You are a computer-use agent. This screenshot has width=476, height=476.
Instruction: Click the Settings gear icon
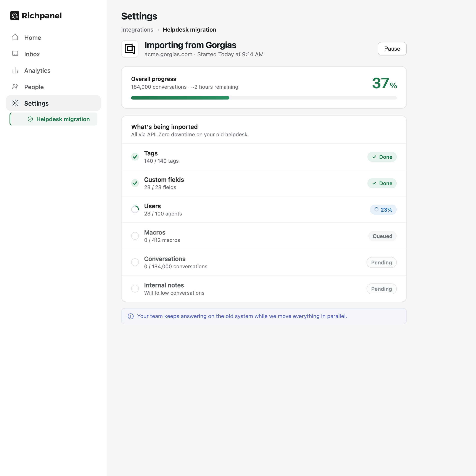[x=15, y=103]
